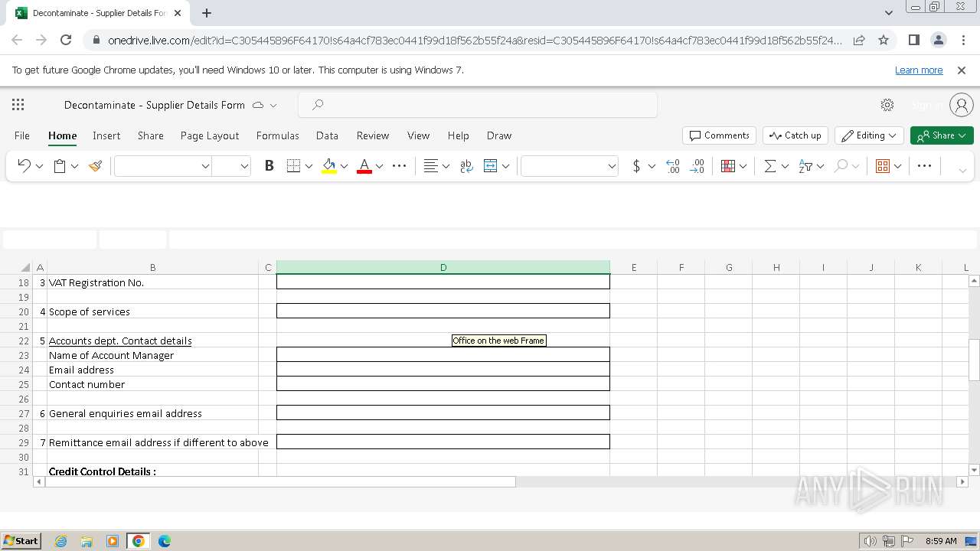Screen dimensions: 980x551
Task: Open the Comments pane
Action: [719, 135]
